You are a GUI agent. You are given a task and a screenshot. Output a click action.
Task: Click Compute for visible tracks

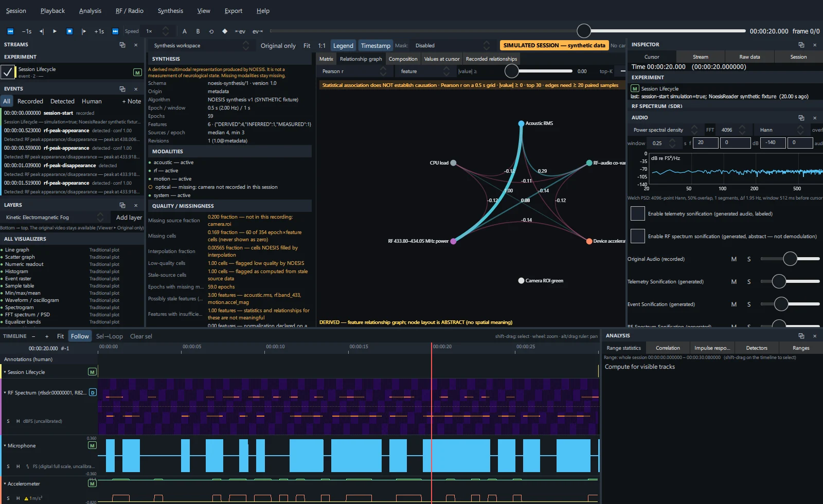coord(639,367)
